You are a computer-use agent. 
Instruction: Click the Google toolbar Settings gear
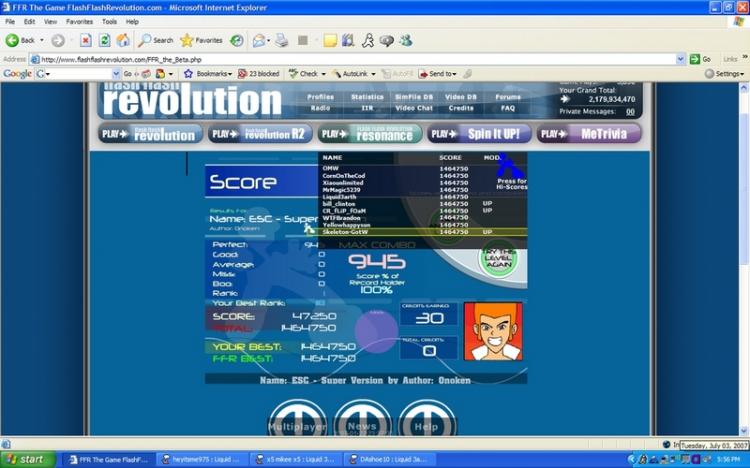(710, 74)
